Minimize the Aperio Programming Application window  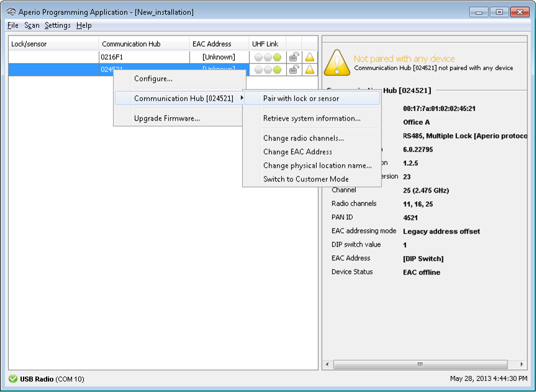479,12
